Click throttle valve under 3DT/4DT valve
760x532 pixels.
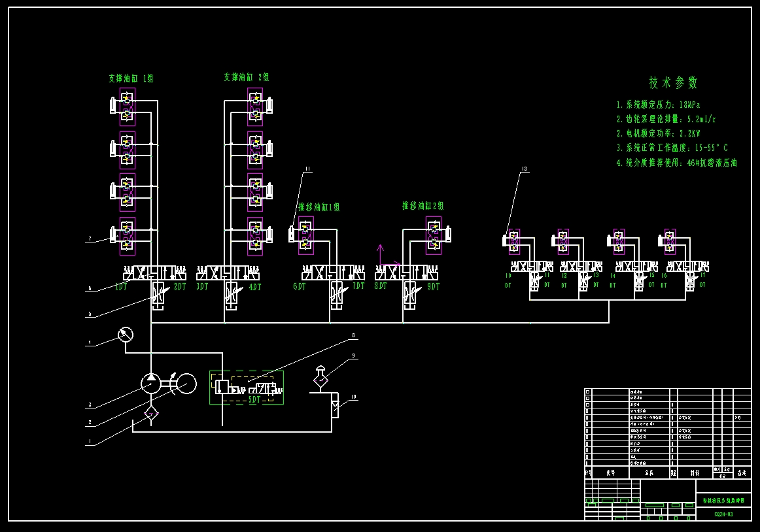click(231, 293)
